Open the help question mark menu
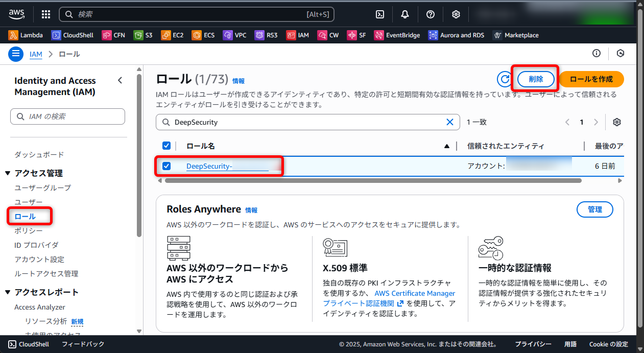Viewport: 644px width, 353px height. (x=431, y=14)
